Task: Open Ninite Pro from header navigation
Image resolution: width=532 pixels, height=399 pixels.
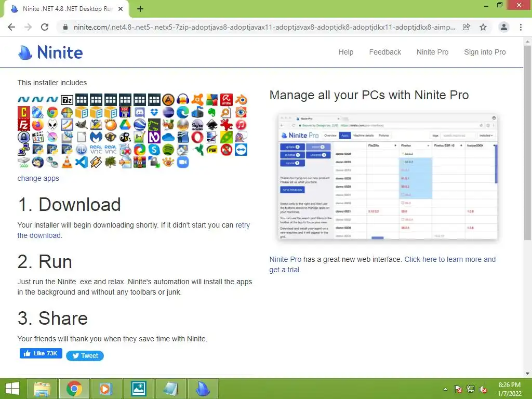Action: click(x=432, y=52)
